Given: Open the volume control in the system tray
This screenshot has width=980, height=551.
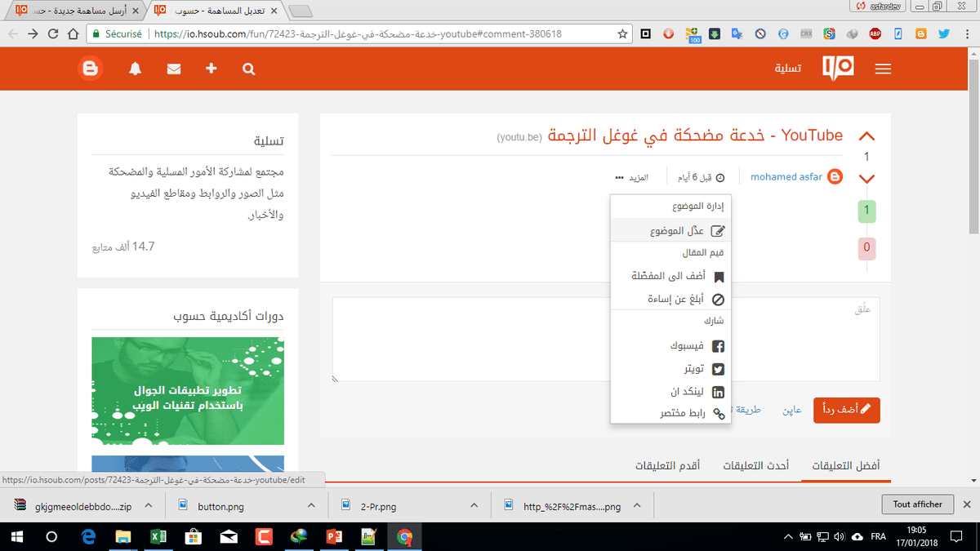Looking at the screenshot, I should point(839,537).
